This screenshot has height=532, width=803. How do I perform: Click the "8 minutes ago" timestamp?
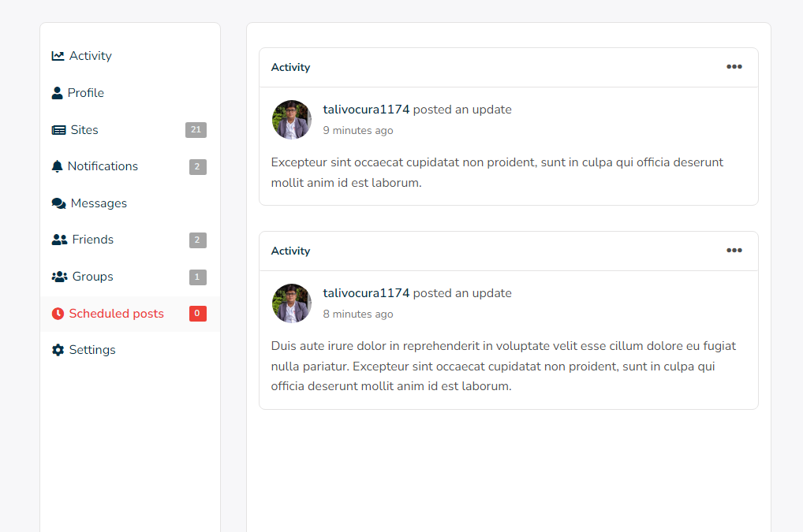pyautogui.click(x=357, y=314)
